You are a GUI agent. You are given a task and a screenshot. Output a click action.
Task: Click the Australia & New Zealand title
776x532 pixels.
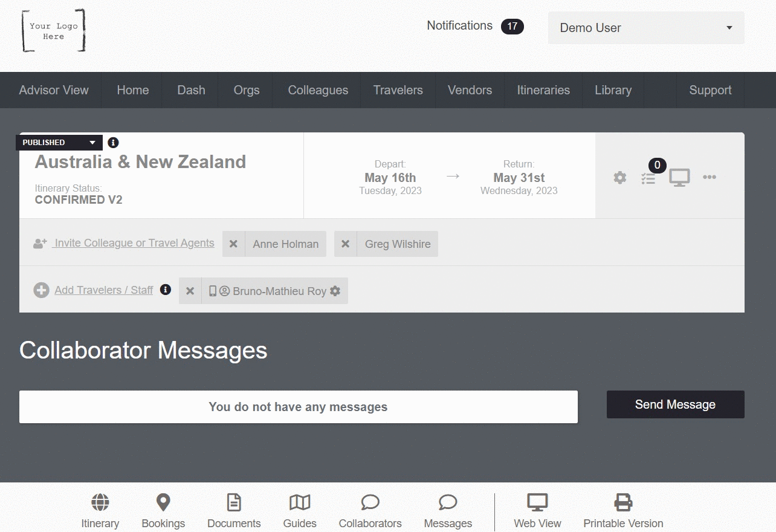140,162
